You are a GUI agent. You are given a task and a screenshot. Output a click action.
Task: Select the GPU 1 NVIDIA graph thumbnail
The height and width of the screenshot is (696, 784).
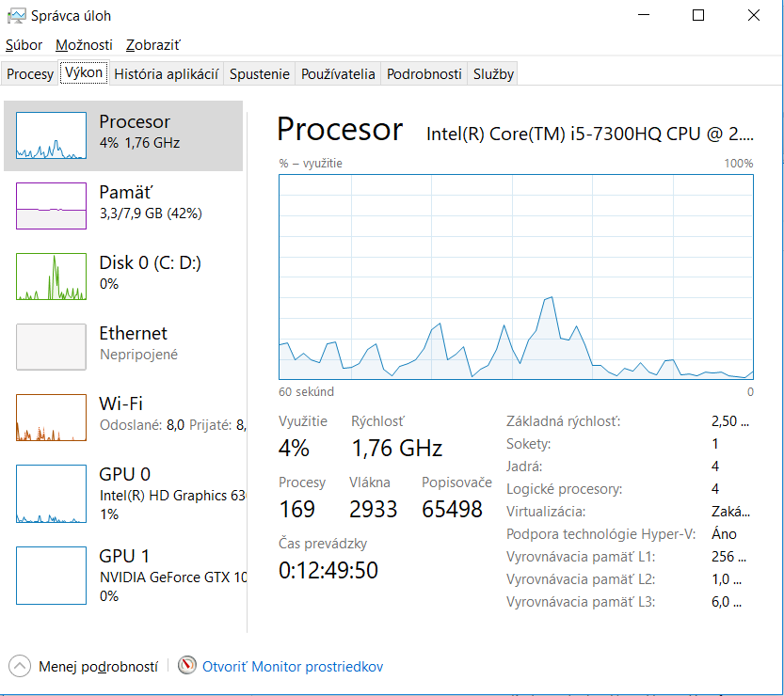pyautogui.click(x=51, y=576)
